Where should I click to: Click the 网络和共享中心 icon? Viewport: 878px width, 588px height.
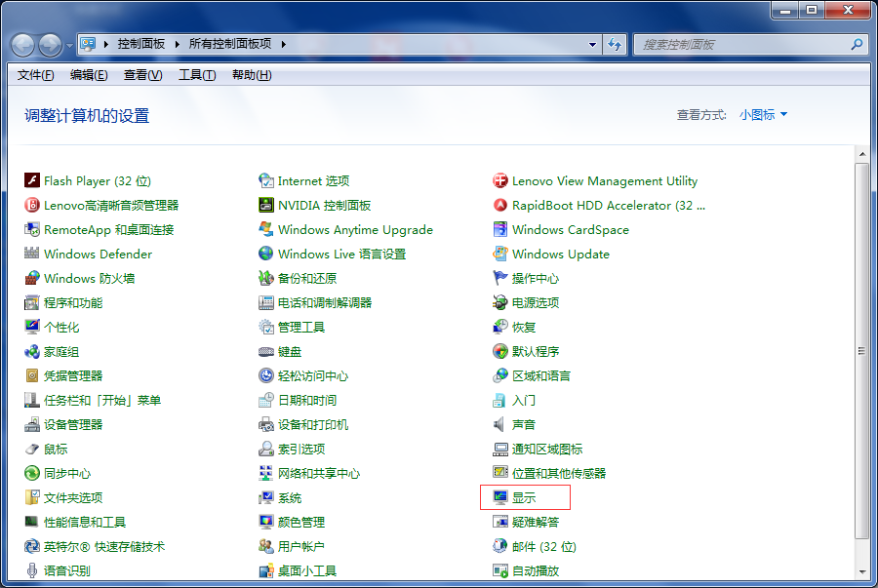tap(266, 473)
